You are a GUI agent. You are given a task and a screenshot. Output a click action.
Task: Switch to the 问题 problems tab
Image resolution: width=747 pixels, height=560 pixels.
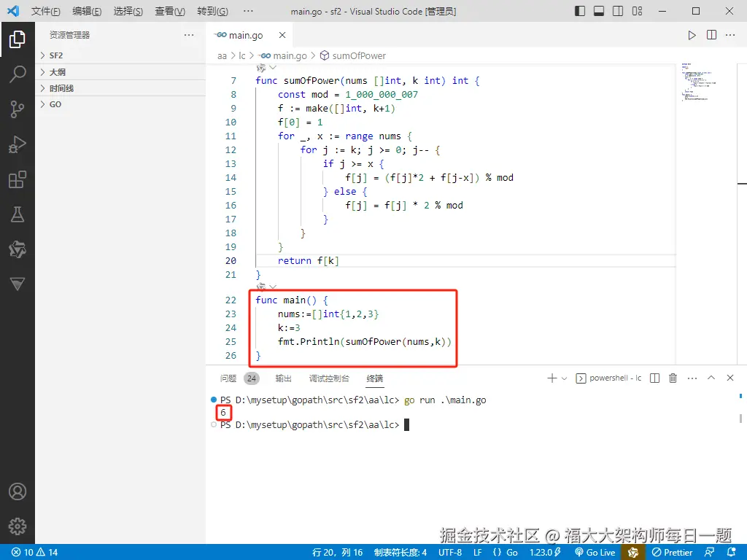tap(228, 378)
